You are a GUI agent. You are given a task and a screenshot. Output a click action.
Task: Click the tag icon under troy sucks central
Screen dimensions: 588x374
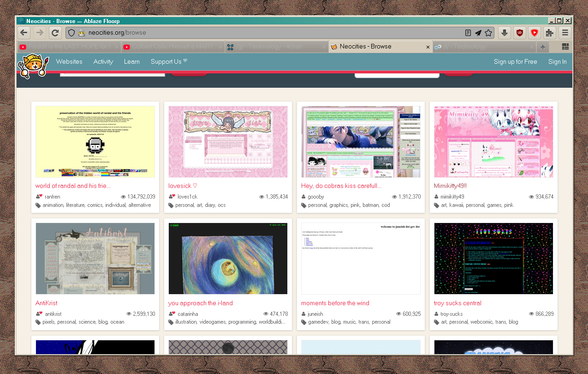(437, 322)
